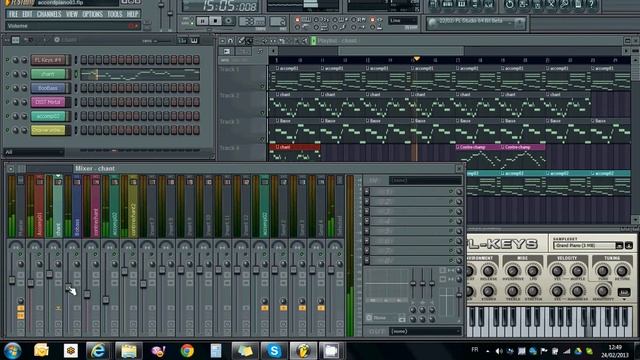This screenshot has width=640, height=360.
Task: Click the FL Keys #4 channel button
Action: pyautogui.click(x=48, y=60)
